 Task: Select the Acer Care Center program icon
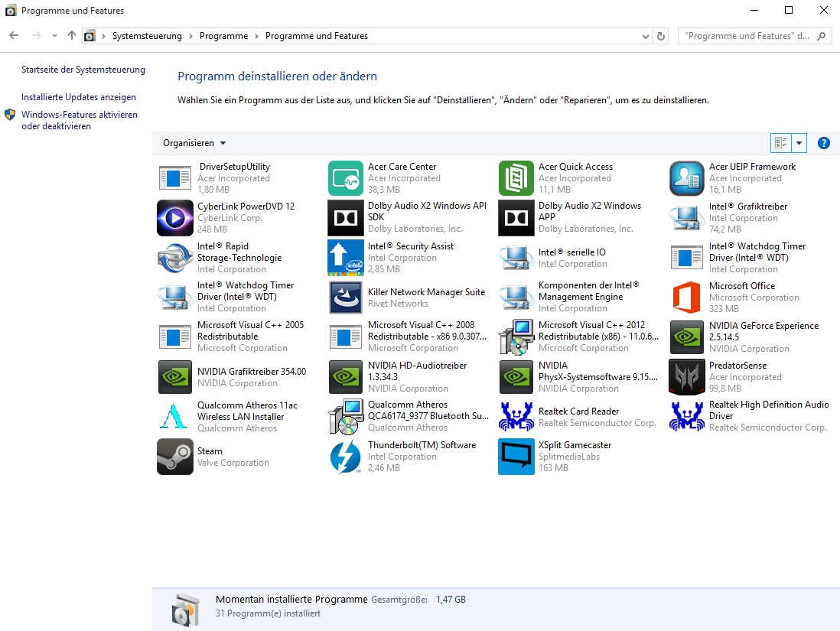(x=346, y=178)
